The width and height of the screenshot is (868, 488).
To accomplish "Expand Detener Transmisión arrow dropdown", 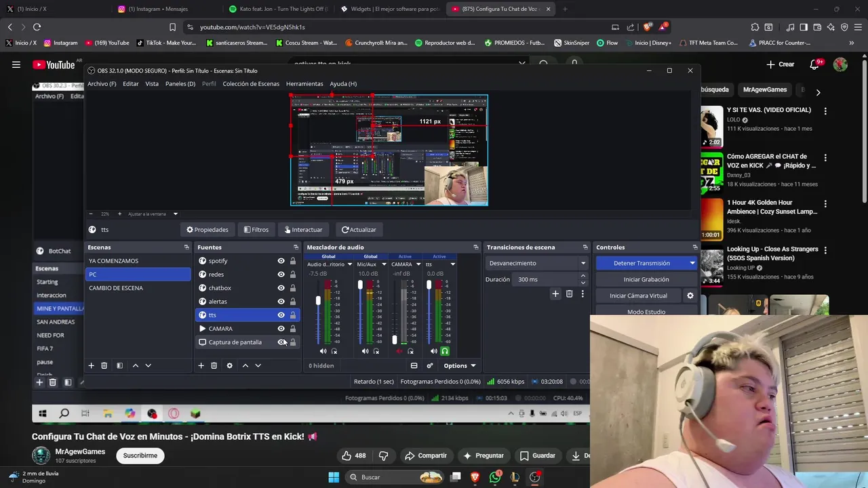I will tap(692, 263).
